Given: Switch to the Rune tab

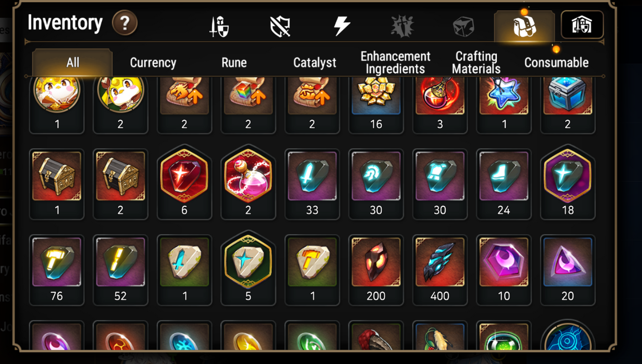Looking at the screenshot, I should click(x=234, y=63).
